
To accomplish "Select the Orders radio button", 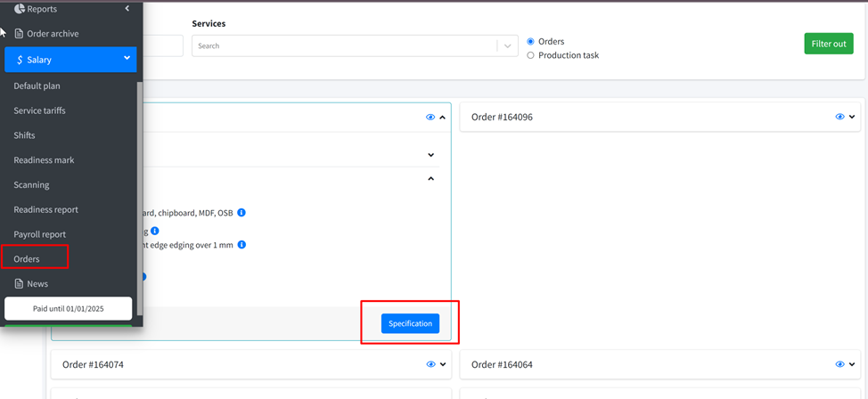I will (x=531, y=42).
